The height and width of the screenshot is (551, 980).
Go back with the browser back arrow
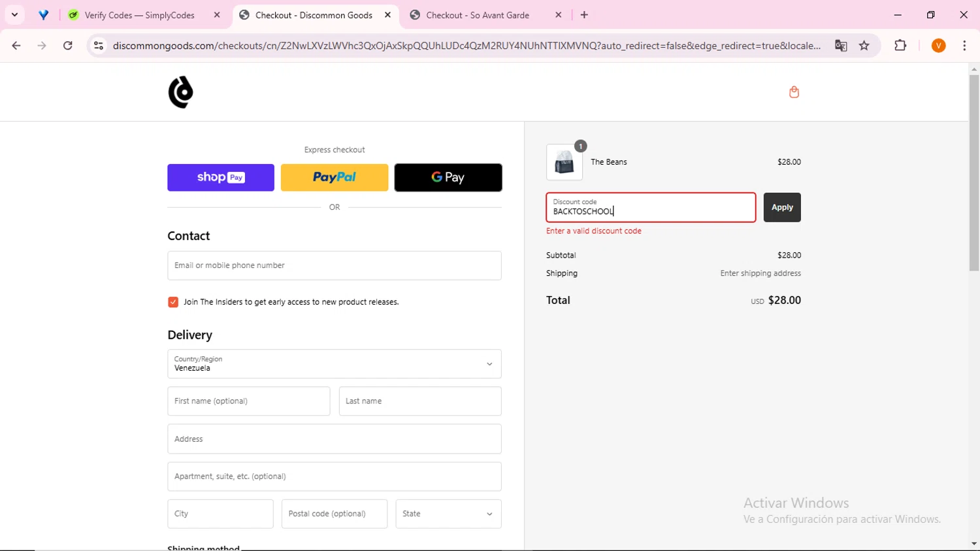tap(16, 46)
